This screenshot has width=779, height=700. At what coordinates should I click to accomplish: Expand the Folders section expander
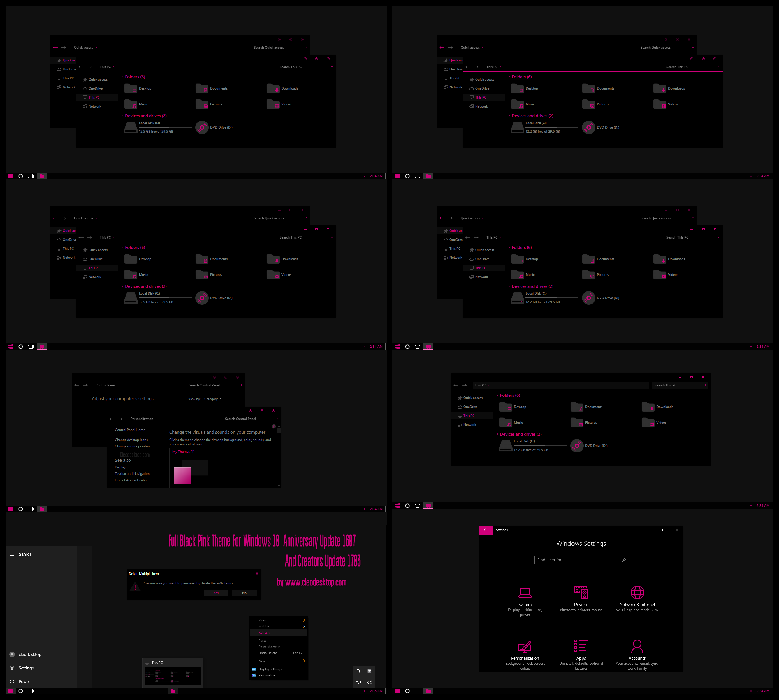pyautogui.click(x=497, y=395)
